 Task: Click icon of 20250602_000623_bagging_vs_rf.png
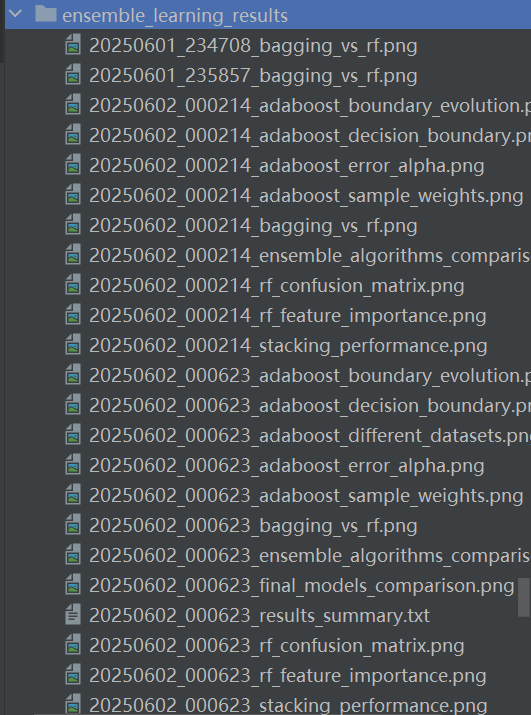click(x=73, y=525)
